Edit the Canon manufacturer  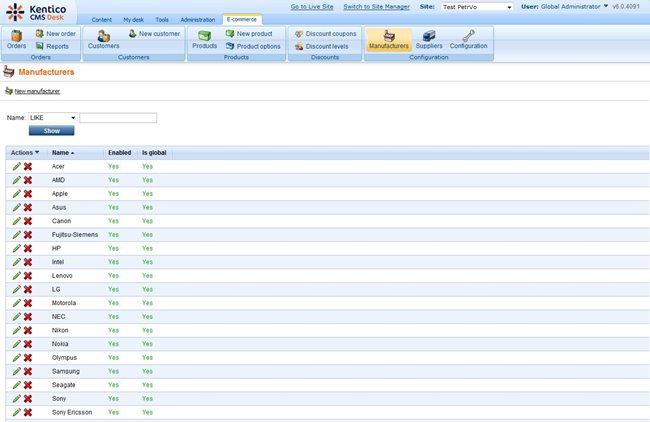click(x=17, y=221)
